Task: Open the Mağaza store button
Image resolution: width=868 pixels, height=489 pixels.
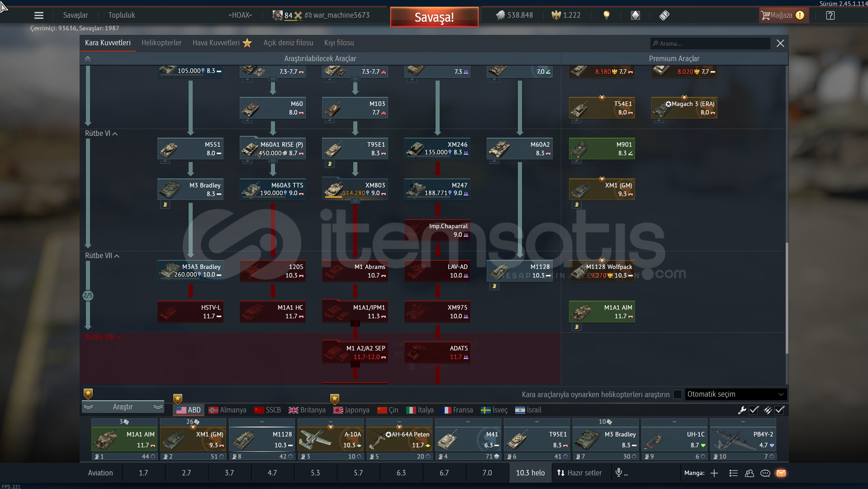Action: [x=782, y=15]
